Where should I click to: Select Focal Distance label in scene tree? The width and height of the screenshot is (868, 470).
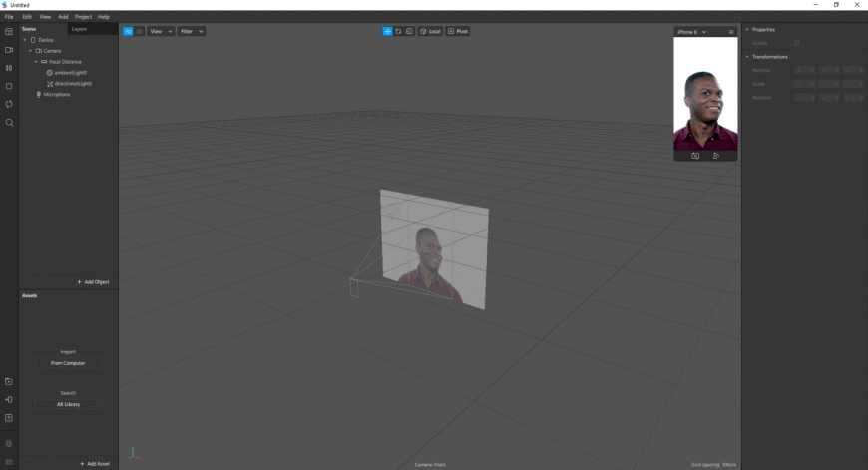coord(65,62)
